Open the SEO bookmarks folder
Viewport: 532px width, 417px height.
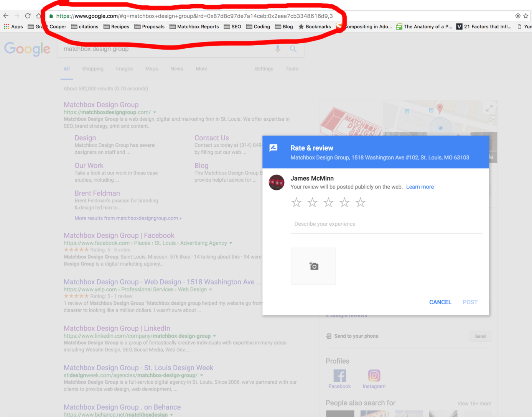point(232,26)
